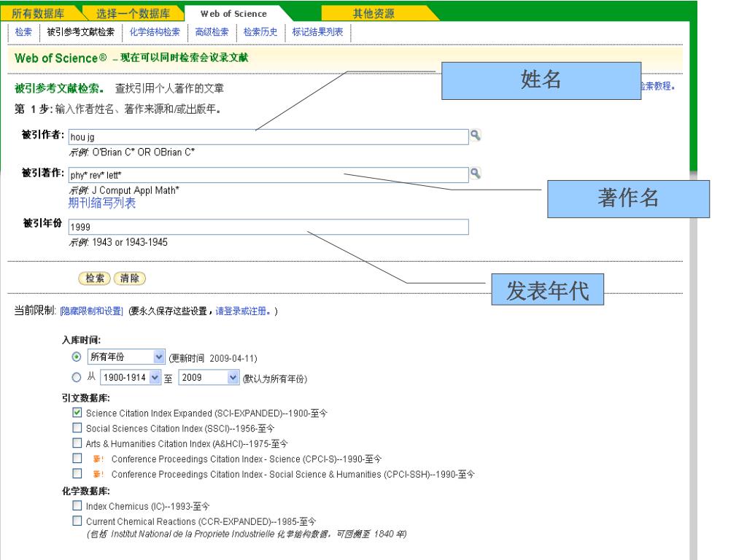Enable CPCI-SSH Social Science & Humanities checkbox
The image size is (747, 560).
coord(77,473)
